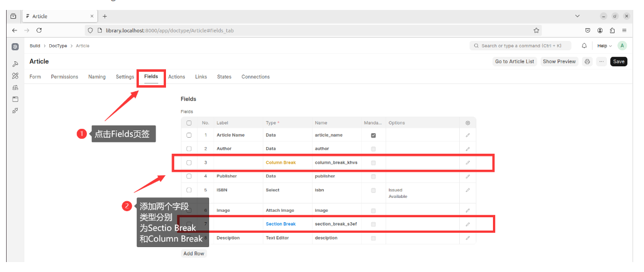This screenshot has width=644, height=272.
Task: Open Type dropdown showing Section Break
Action: click(288, 224)
